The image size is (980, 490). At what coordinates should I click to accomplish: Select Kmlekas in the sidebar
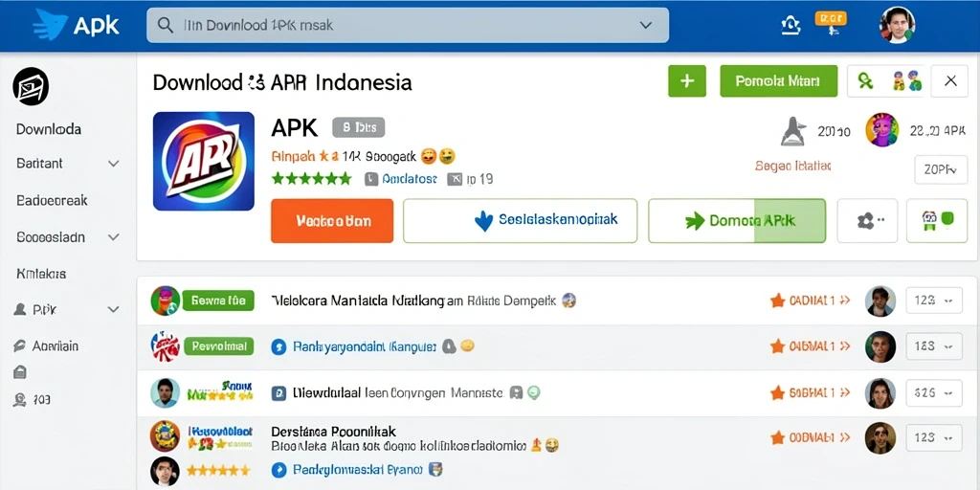pyautogui.click(x=40, y=274)
